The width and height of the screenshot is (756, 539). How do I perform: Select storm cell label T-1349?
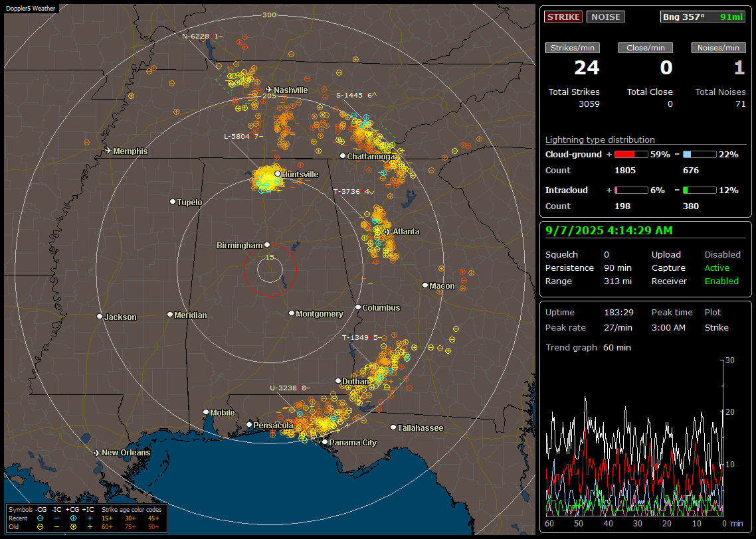(x=363, y=338)
